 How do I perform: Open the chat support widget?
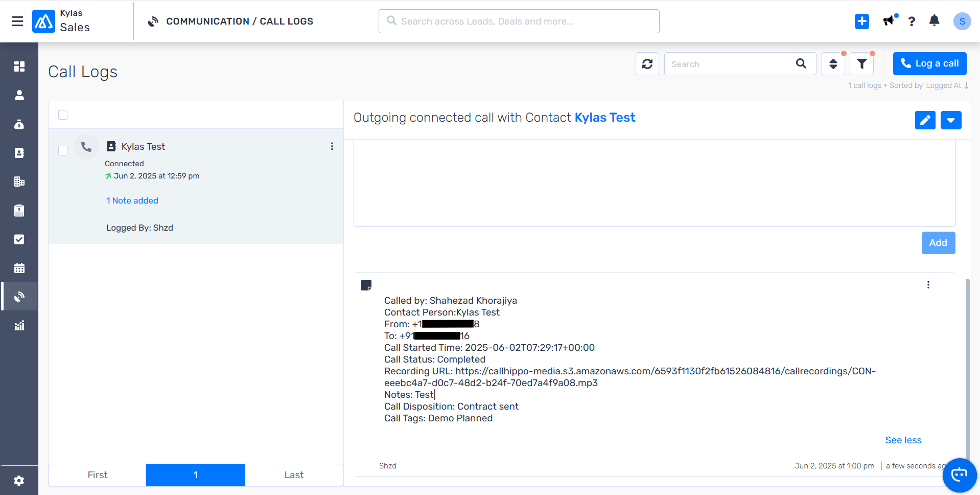click(959, 475)
